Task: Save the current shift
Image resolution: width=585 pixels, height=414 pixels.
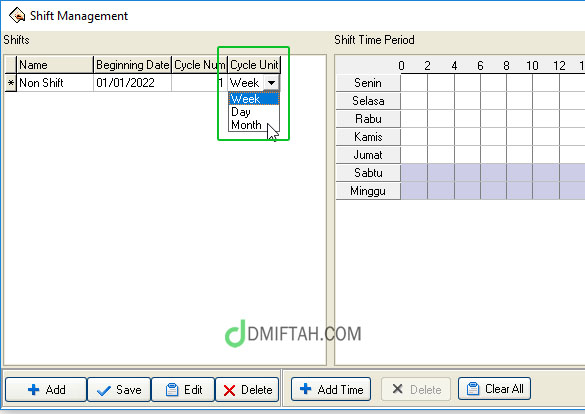Action: (x=119, y=389)
